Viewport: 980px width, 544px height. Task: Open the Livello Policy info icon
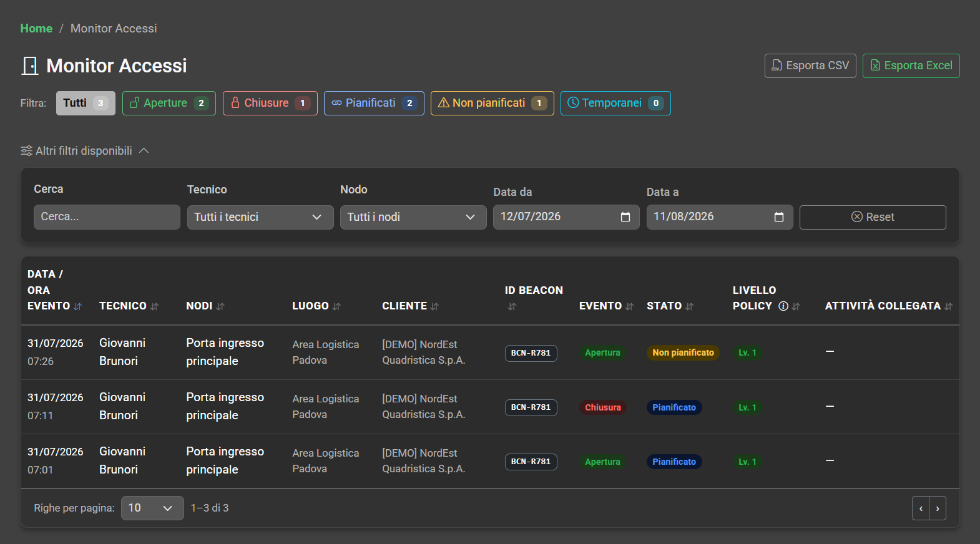783,306
